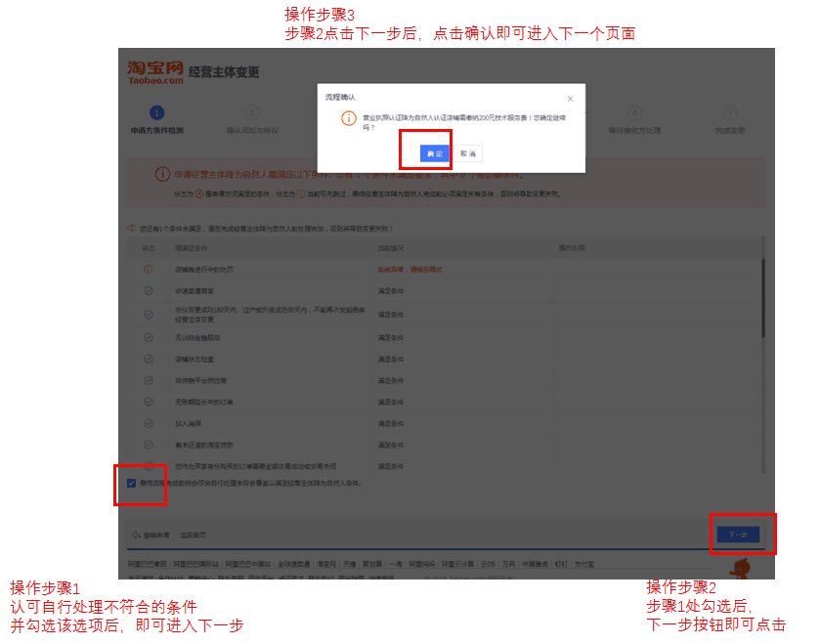Click the 经营主体变更 page title
This screenshot has height=644, width=820.
[224, 71]
